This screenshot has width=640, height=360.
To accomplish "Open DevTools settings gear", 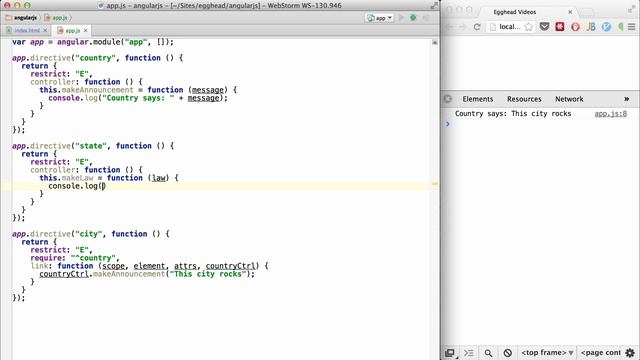I will (x=630, y=353).
